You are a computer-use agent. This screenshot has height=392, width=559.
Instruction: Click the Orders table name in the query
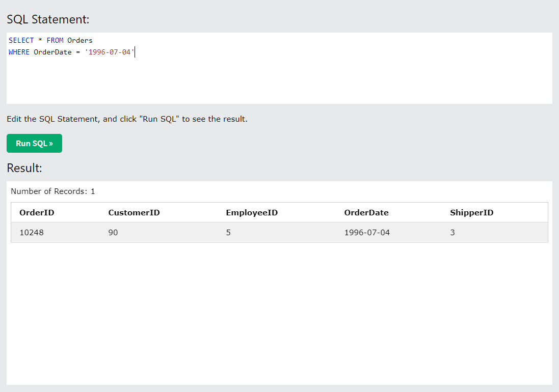coord(80,40)
